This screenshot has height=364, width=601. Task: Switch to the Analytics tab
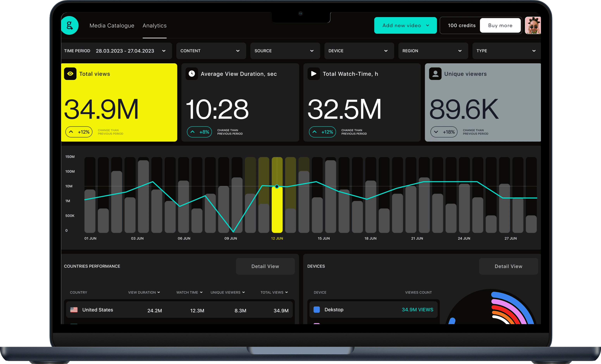[x=155, y=25]
